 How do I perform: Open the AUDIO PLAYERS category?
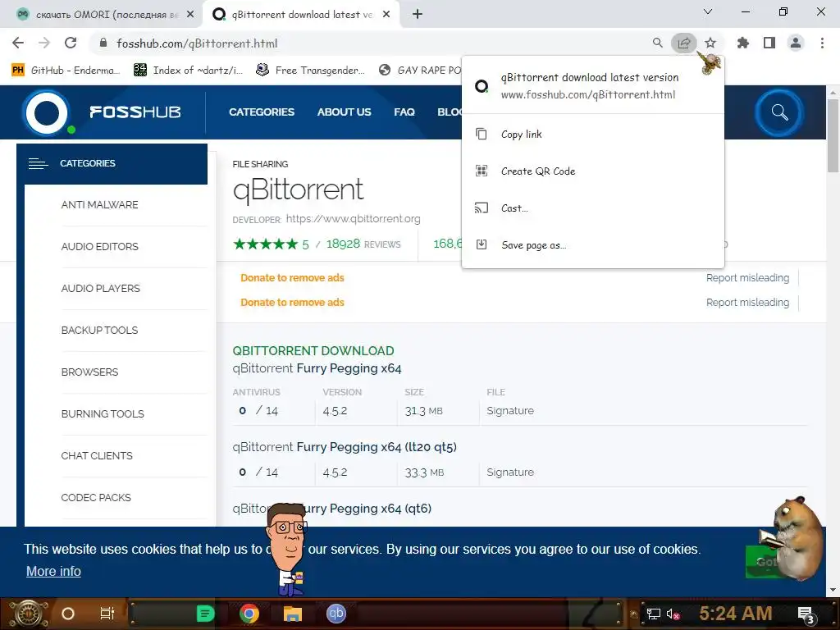[x=100, y=288]
